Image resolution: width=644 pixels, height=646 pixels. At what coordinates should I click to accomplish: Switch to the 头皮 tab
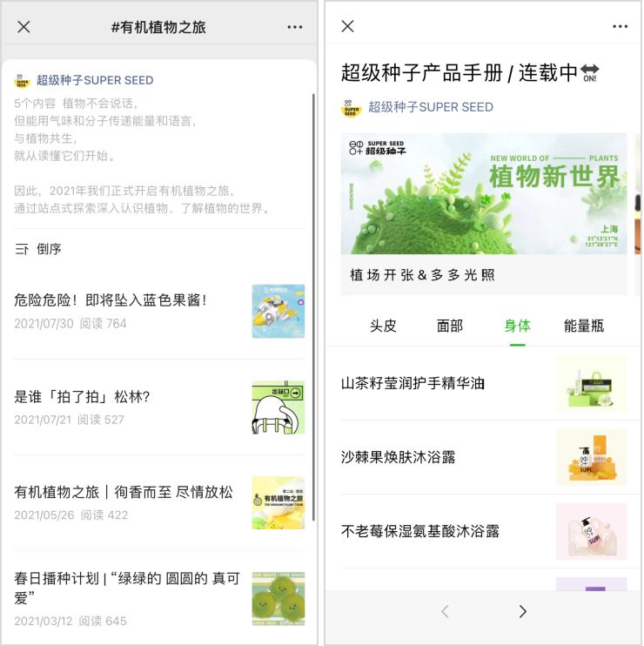[x=383, y=326]
